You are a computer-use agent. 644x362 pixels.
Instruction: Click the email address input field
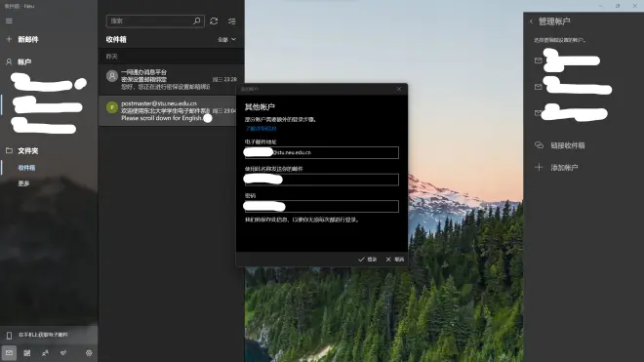322,152
